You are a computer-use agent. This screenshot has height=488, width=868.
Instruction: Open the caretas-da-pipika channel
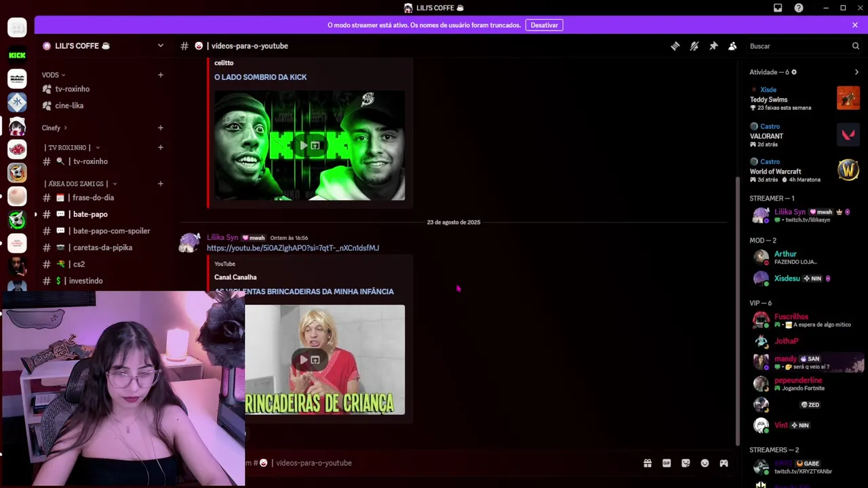click(102, 247)
